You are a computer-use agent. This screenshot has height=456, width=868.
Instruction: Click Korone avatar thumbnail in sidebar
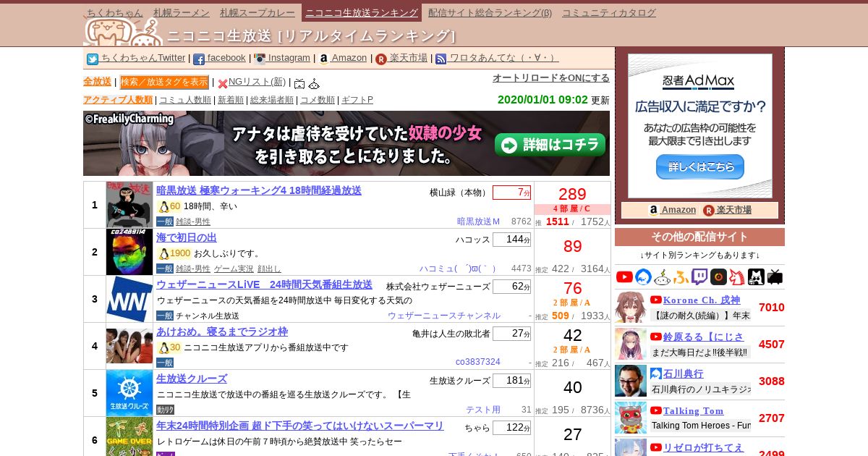(x=631, y=307)
